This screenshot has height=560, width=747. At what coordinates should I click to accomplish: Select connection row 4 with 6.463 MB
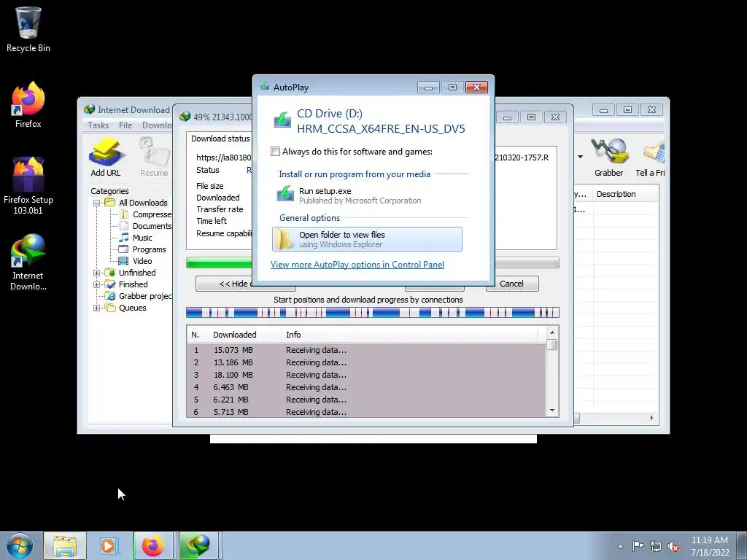366,387
